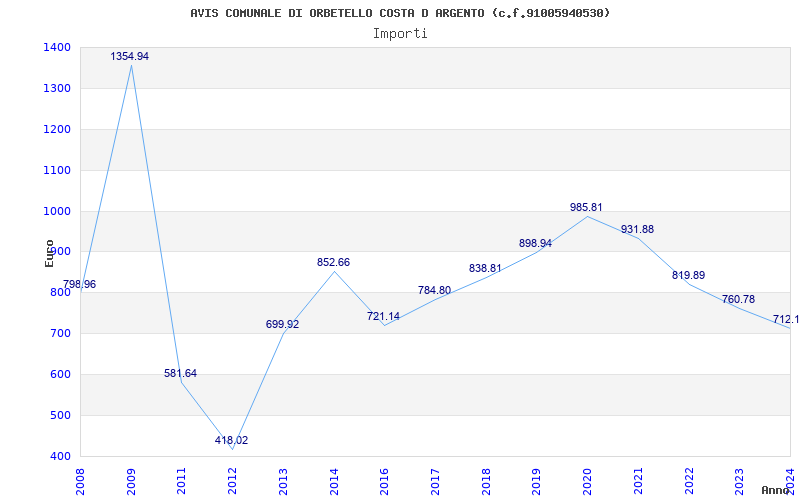Click the y-axis value 700
Viewport: 800px width, 500px height.
pos(60,333)
